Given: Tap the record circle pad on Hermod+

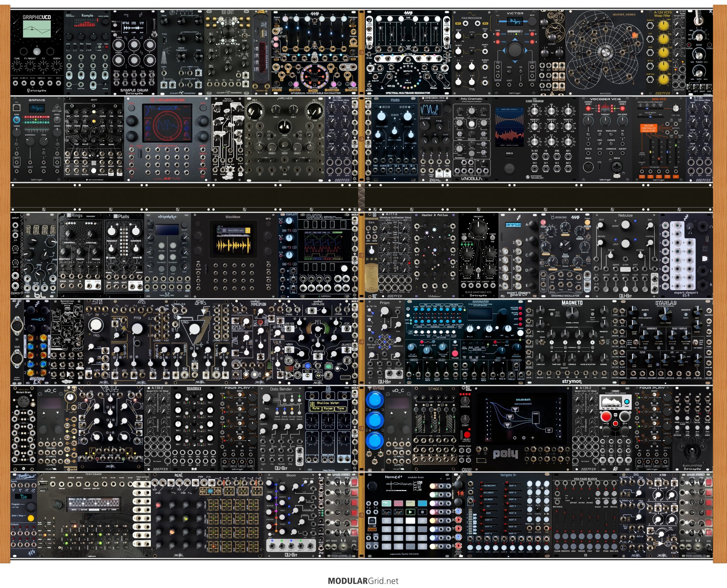Looking at the screenshot, I should point(422,512).
